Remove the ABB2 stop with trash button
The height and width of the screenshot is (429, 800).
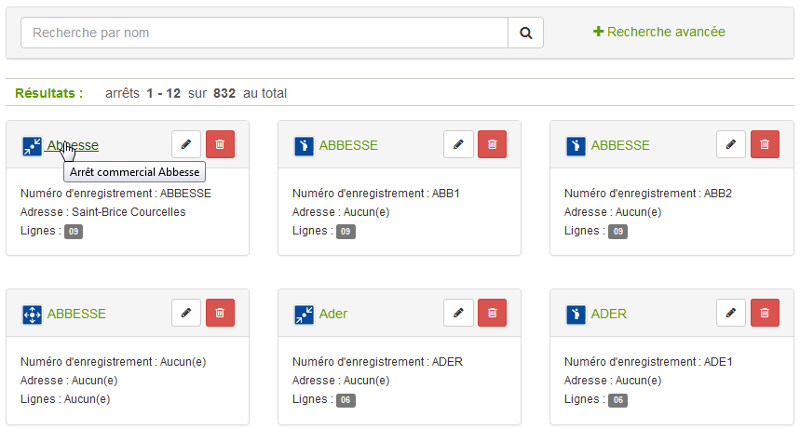[x=764, y=145]
